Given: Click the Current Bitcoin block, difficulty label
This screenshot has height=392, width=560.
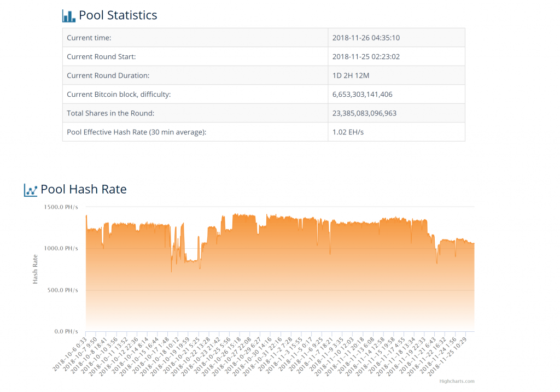Looking at the screenshot, I should [x=119, y=94].
